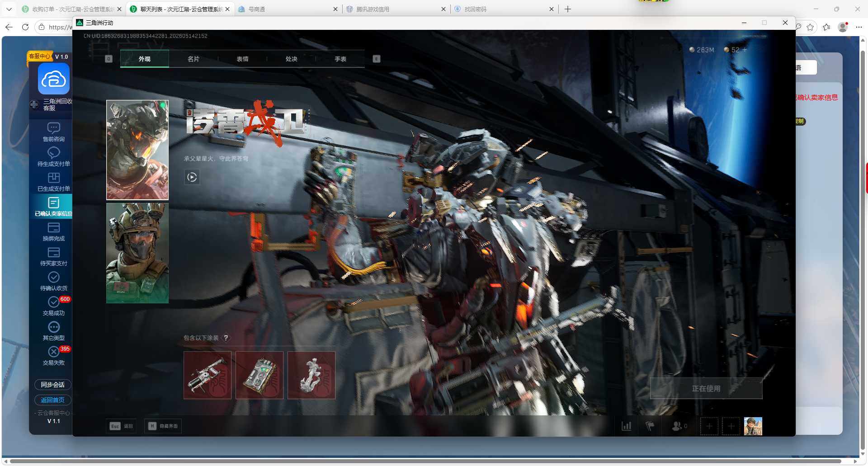Open 交易成功 in the sidebar

tap(53, 306)
